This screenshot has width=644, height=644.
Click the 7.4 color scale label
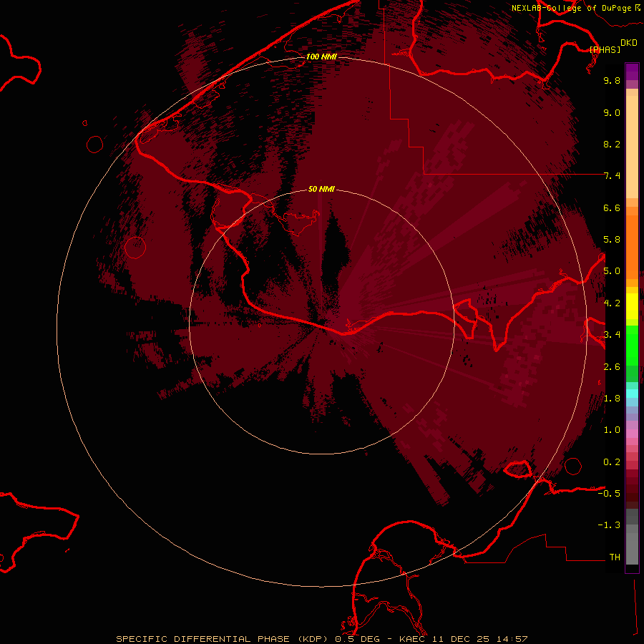click(612, 176)
